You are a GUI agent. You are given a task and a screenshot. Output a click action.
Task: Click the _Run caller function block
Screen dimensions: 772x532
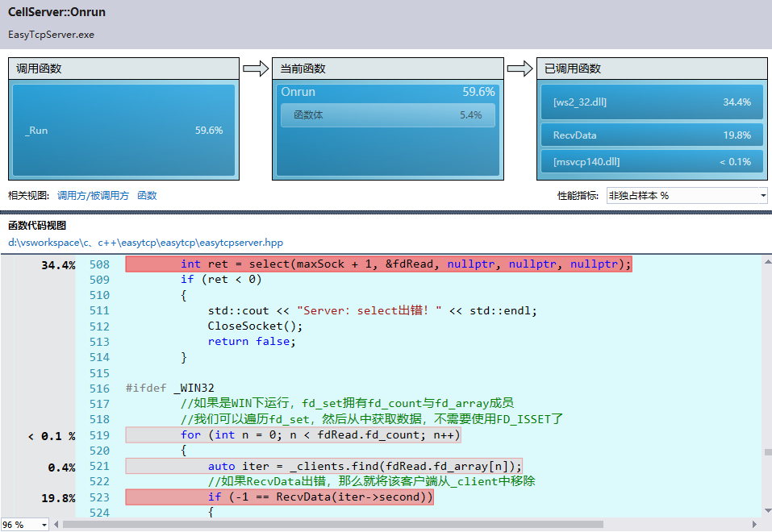(x=123, y=131)
